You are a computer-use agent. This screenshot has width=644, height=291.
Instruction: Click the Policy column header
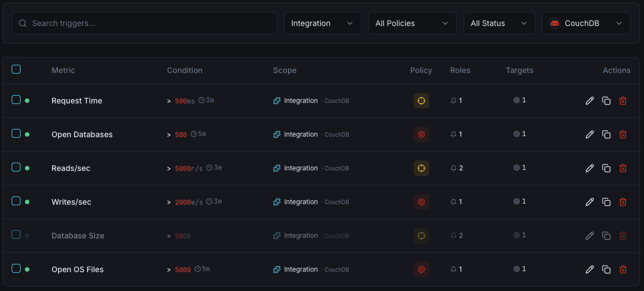pyautogui.click(x=421, y=70)
